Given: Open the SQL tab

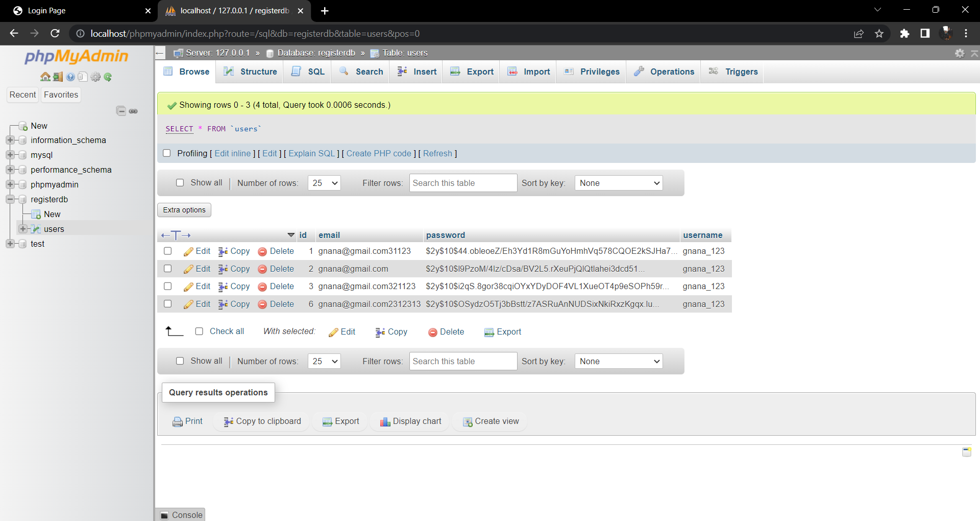Looking at the screenshot, I should [x=308, y=72].
